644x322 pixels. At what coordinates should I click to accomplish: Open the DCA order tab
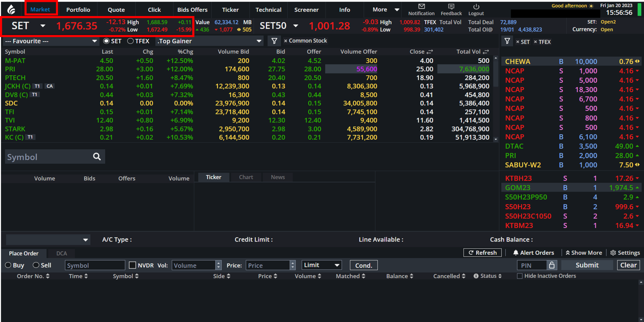tap(62, 253)
